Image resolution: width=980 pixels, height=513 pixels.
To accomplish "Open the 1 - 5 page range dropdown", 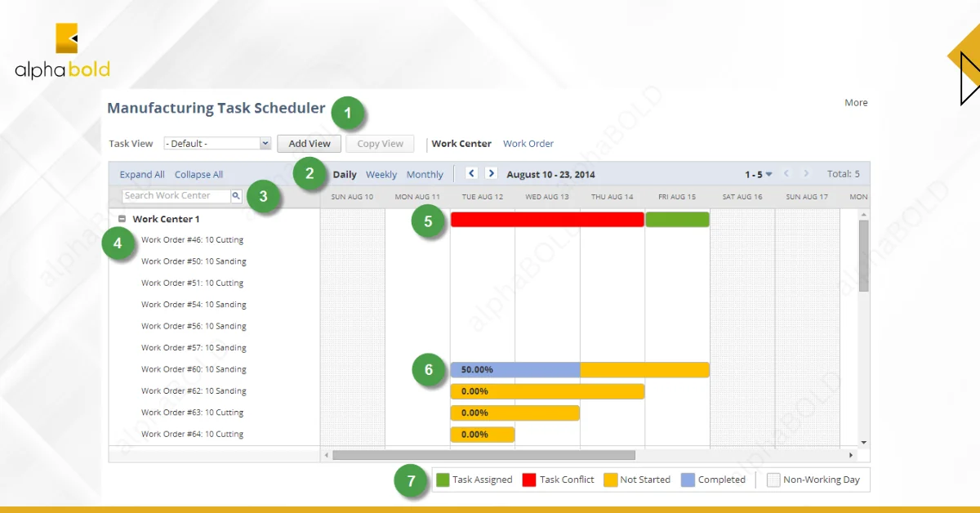I will (759, 174).
